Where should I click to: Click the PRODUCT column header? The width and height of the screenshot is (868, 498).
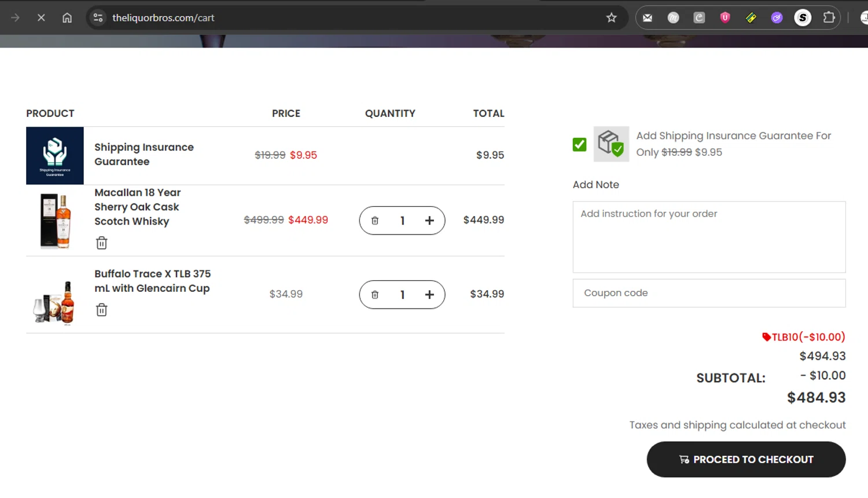pyautogui.click(x=50, y=113)
